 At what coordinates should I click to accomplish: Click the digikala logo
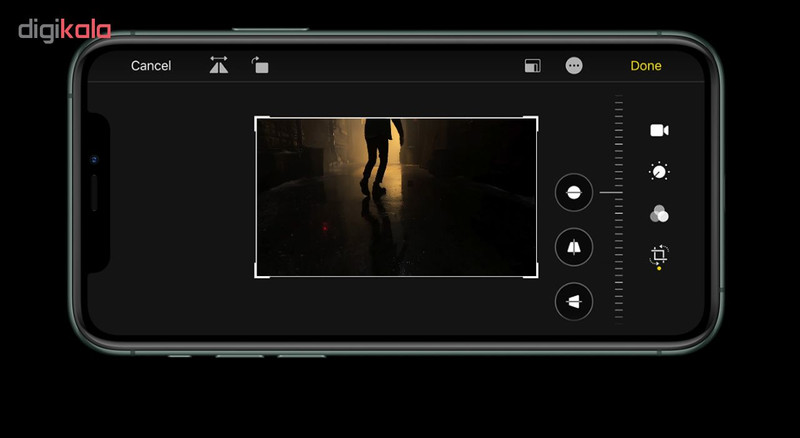[x=64, y=31]
